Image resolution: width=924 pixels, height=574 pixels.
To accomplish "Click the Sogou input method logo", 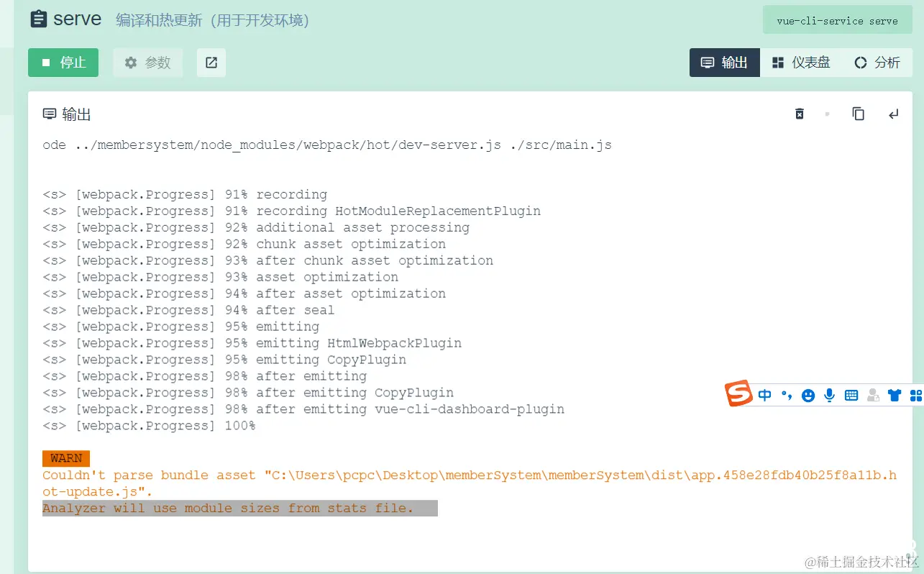I will (x=738, y=393).
